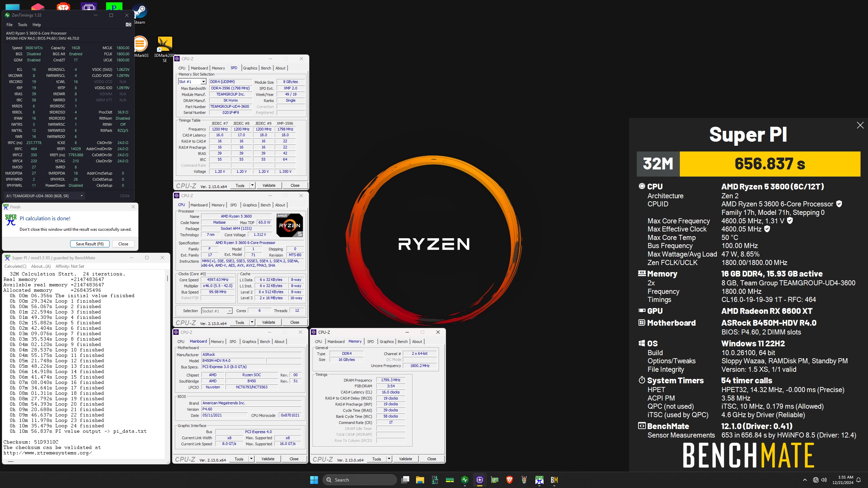Open ZenTimings Tools menu
Image resolution: width=868 pixels, height=488 pixels.
click(x=22, y=25)
